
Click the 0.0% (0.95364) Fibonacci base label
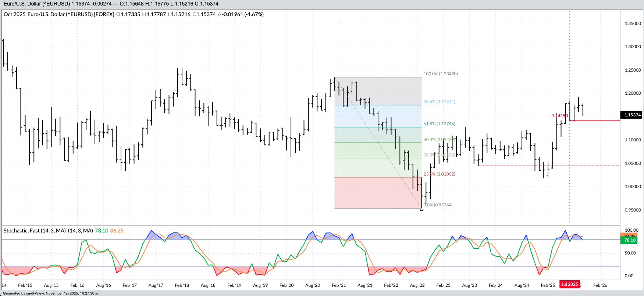point(438,205)
